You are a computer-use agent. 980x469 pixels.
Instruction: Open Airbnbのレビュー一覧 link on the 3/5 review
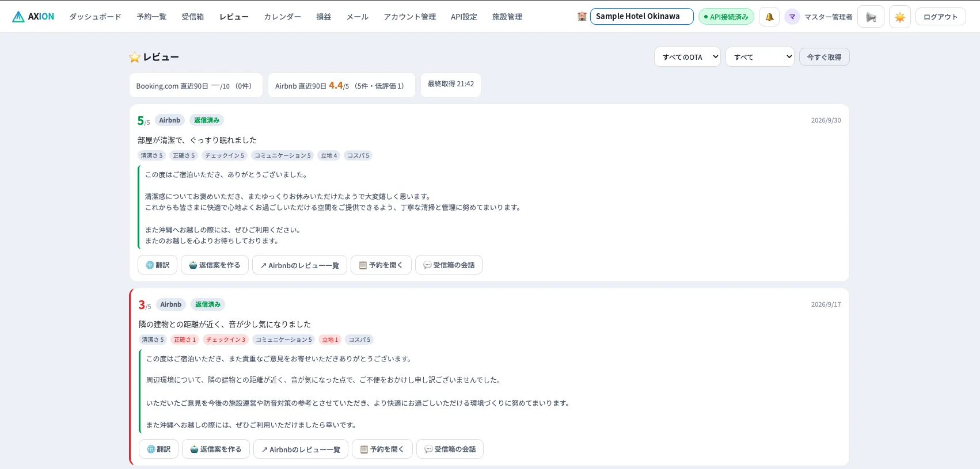point(301,449)
